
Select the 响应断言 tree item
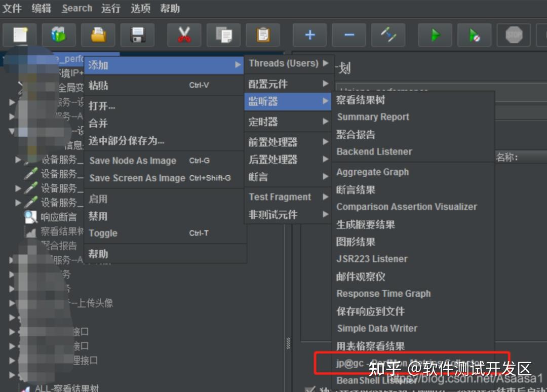tap(59, 217)
